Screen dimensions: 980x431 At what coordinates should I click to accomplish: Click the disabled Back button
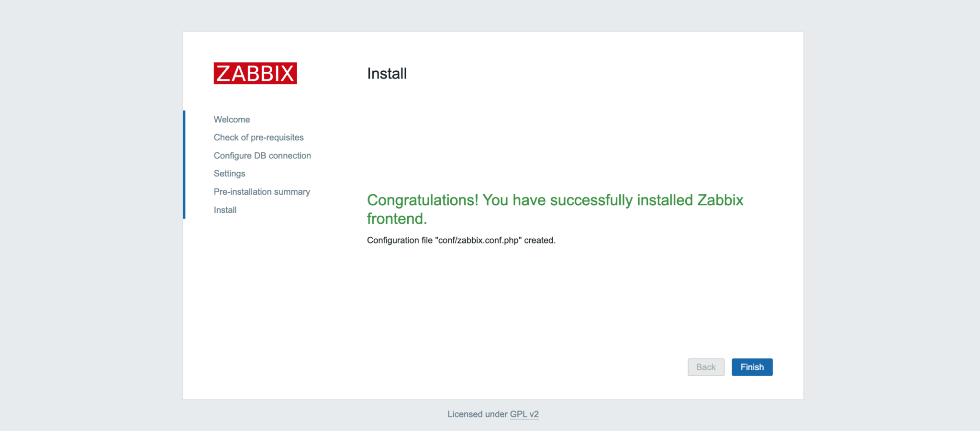(706, 367)
